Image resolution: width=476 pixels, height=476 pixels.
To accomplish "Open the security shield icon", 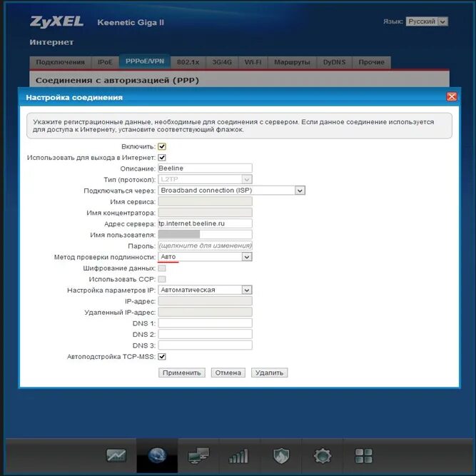I will point(281,455).
